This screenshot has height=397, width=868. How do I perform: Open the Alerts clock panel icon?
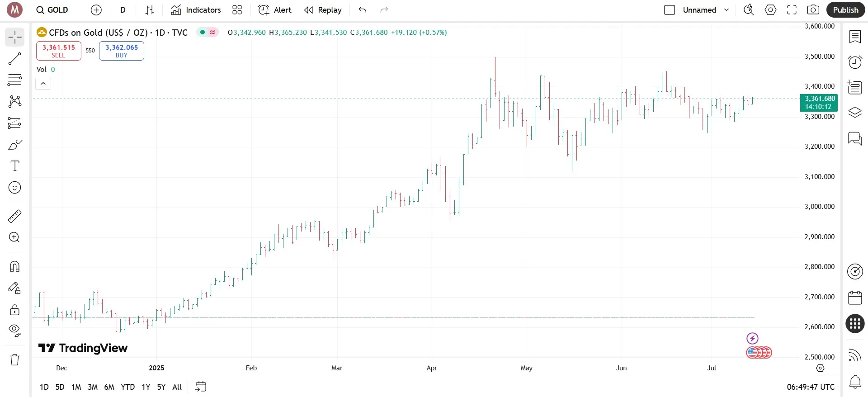pos(855,62)
